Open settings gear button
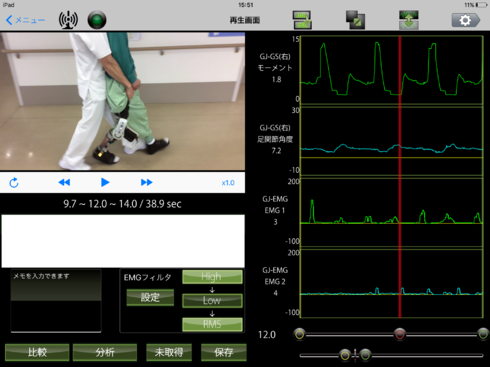Viewport: 490px width, 367px height. (466, 20)
